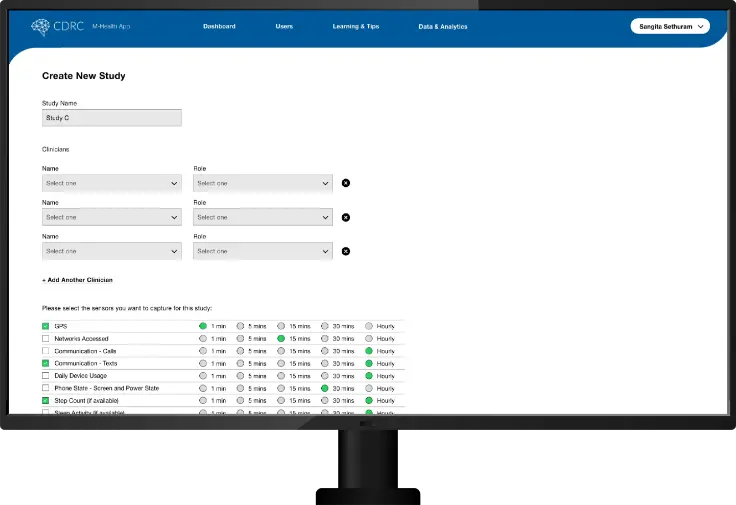
Task: Expand the second clinician Role dropdown
Action: (262, 217)
